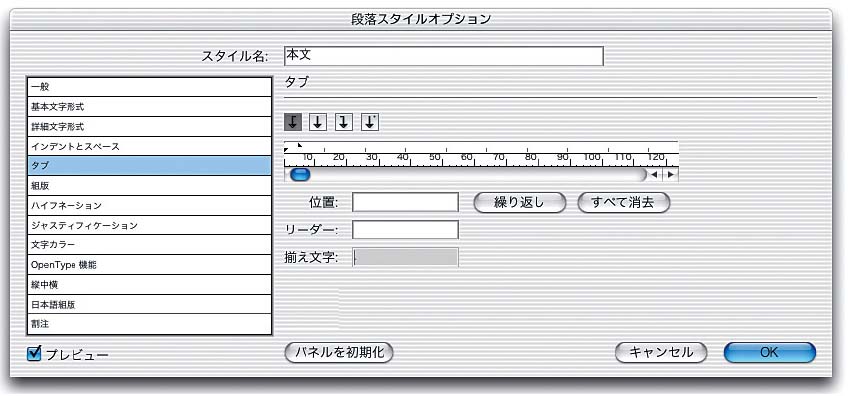849x396 pixels.
Task: Click the 揃え文字 input field
Action: tap(406, 257)
